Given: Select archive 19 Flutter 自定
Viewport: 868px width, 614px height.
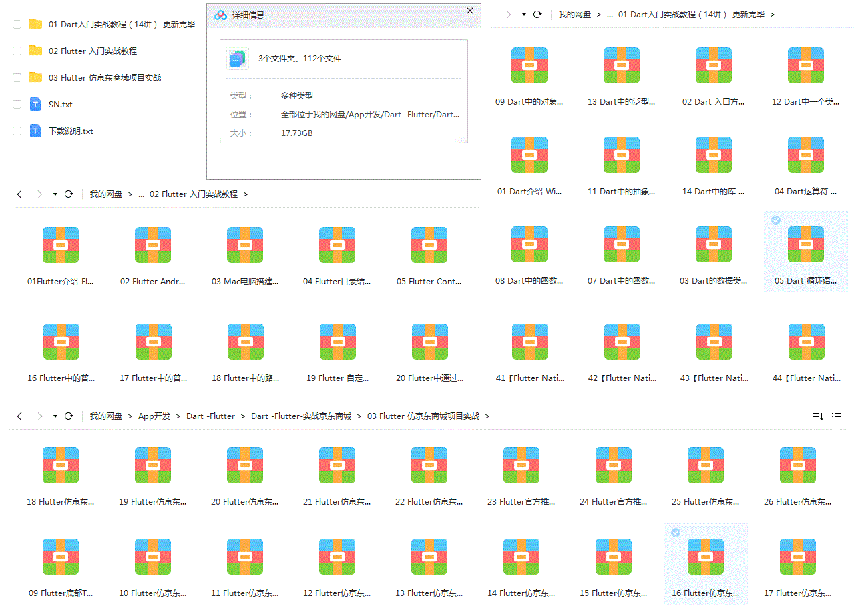Looking at the screenshot, I should 337,342.
